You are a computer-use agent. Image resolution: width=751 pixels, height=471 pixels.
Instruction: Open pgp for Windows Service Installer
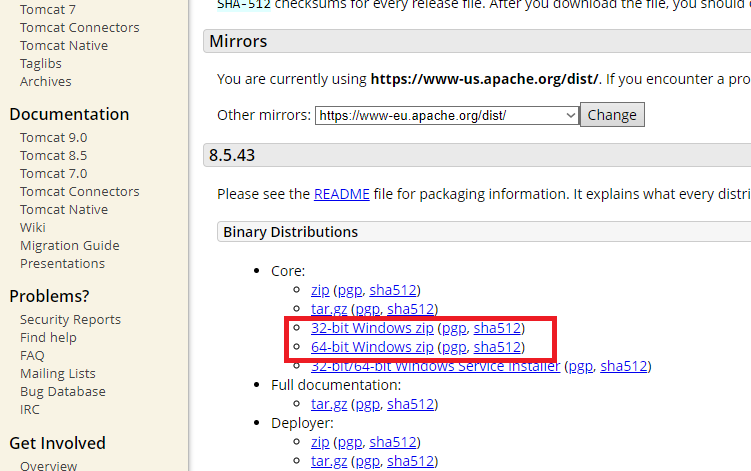[580, 367]
